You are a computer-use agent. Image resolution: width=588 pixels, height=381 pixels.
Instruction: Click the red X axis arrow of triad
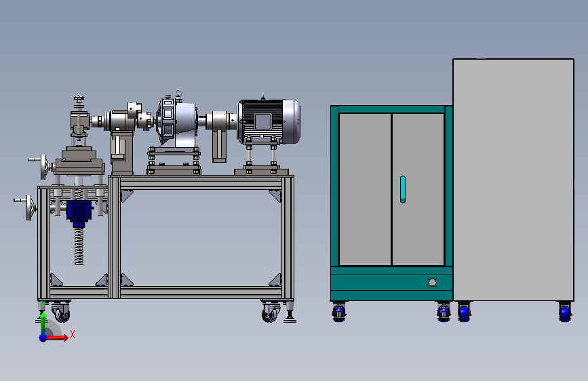click(x=57, y=338)
